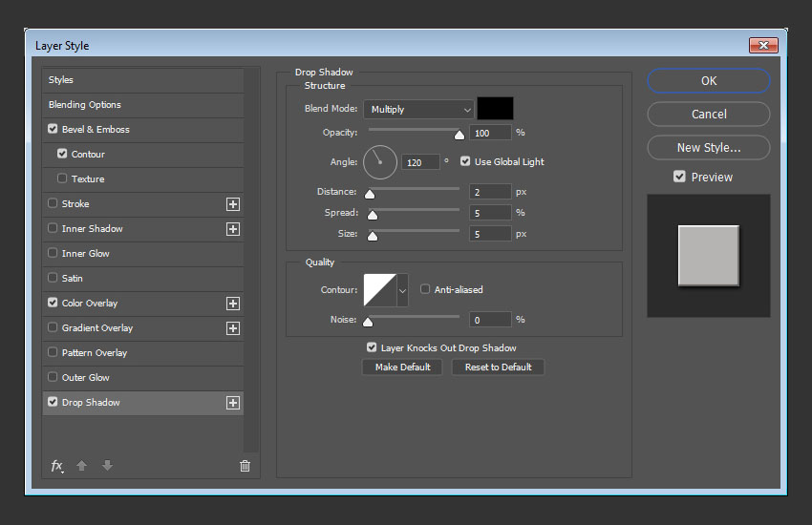The height and width of the screenshot is (525, 812).
Task: Select the Texture label
Action: tap(88, 178)
